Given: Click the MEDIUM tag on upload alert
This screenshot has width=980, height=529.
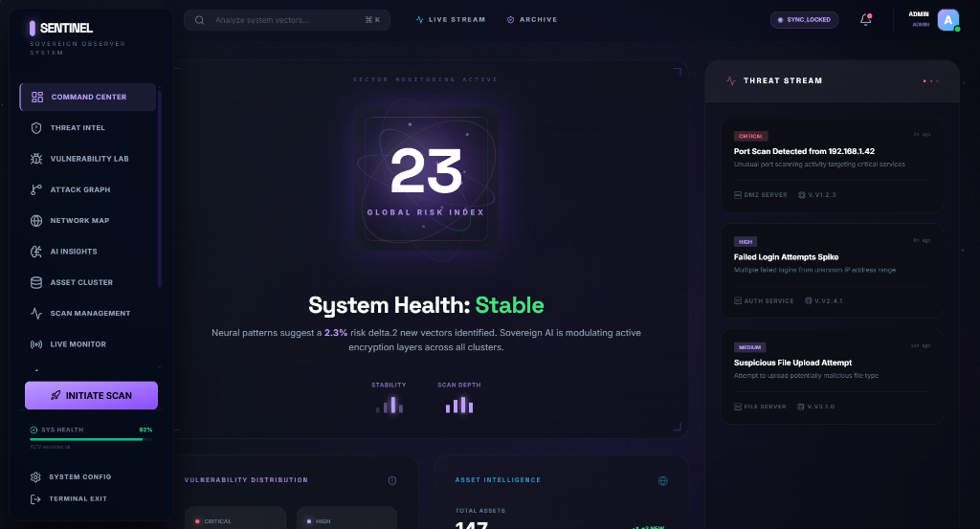Looking at the screenshot, I should coord(750,347).
